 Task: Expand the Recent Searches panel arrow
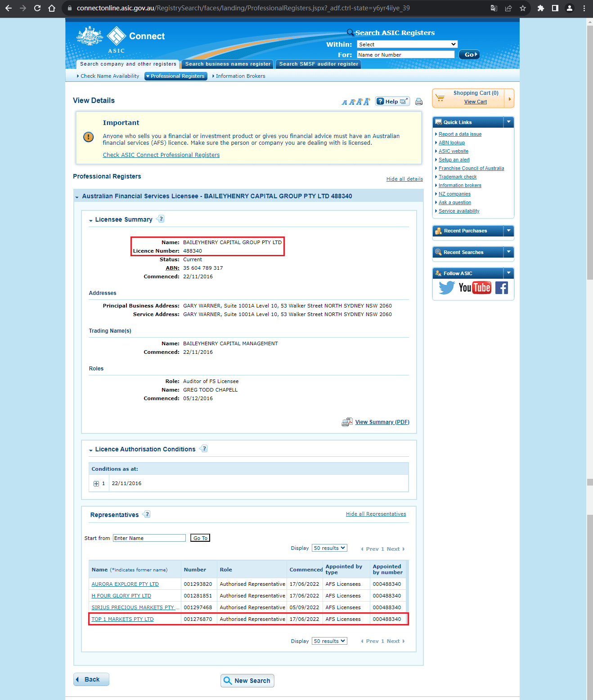click(x=509, y=252)
